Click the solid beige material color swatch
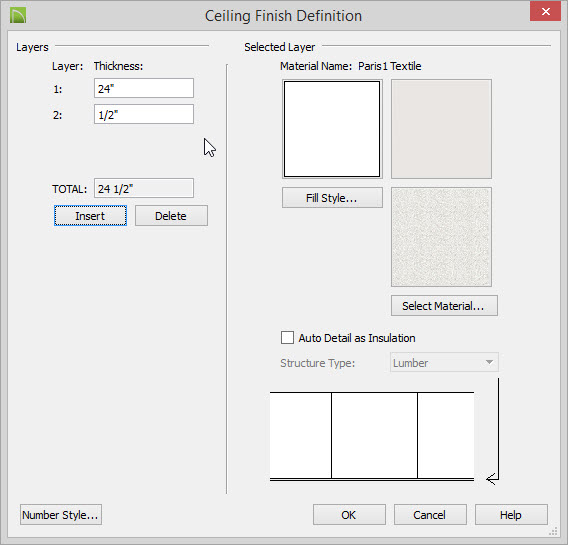 coord(441,129)
